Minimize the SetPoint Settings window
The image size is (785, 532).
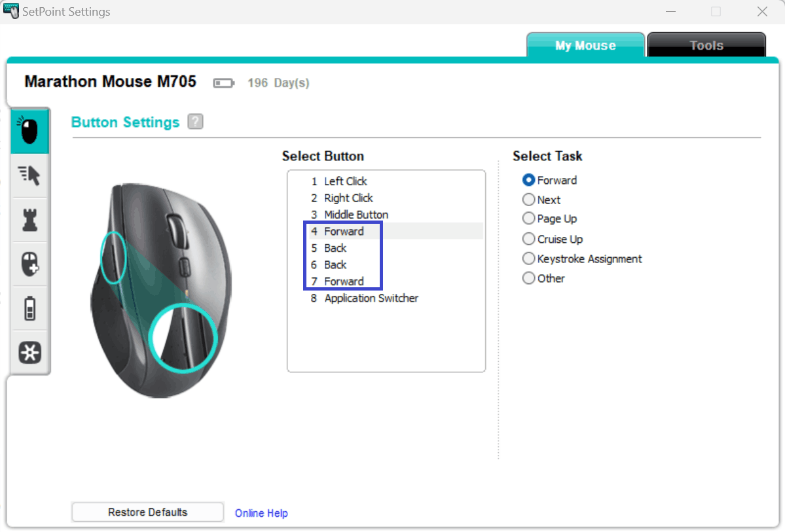[x=671, y=12]
